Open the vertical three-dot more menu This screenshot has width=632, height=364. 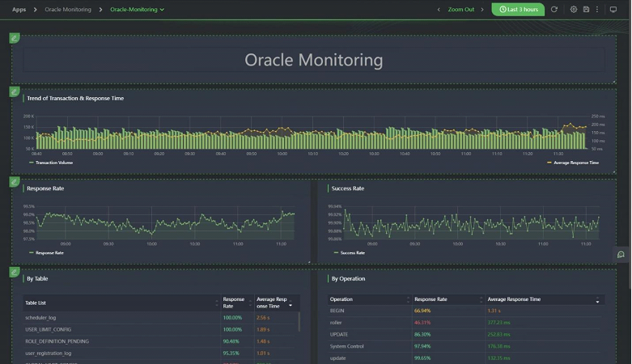pos(597,10)
